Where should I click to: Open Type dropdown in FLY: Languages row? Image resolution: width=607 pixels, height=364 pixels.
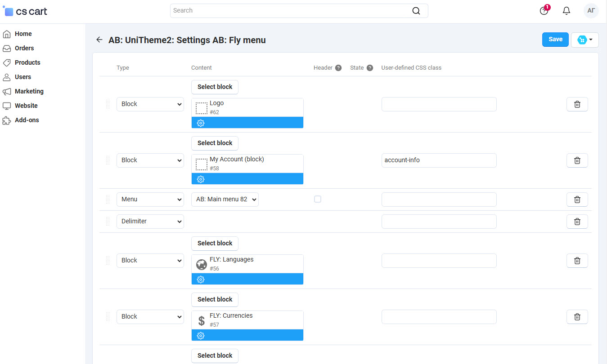pos(150,261)
